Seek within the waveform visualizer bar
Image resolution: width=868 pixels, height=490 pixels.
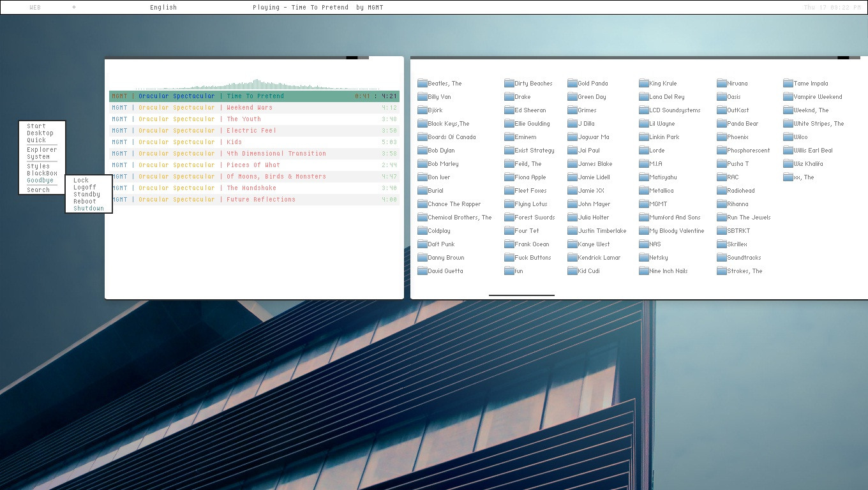click(x=257, y=84)
